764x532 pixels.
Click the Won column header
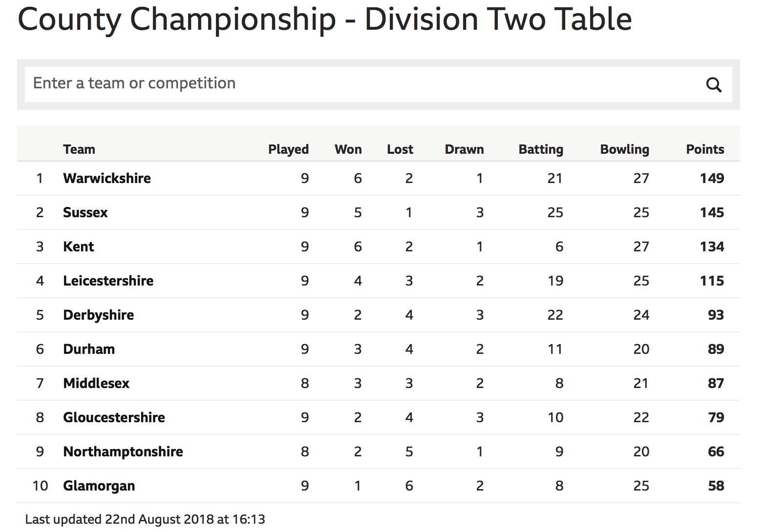point(348,149)
